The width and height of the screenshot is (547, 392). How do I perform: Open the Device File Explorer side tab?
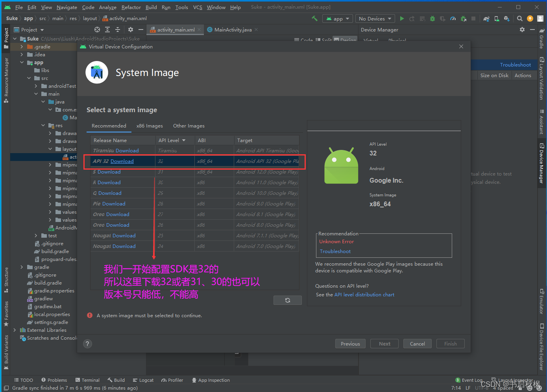[x=542, y=347]
